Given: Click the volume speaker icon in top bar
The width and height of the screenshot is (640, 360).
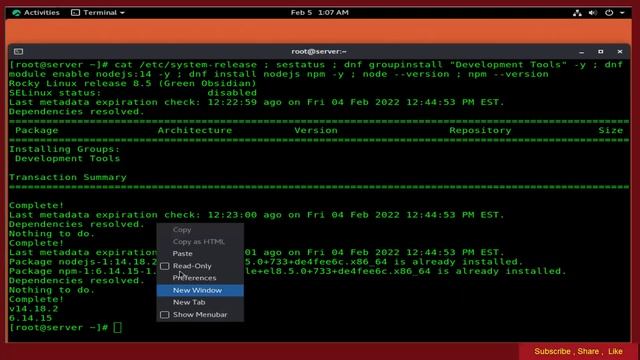Looking at the screenshot, I should [x=593, y=13].
